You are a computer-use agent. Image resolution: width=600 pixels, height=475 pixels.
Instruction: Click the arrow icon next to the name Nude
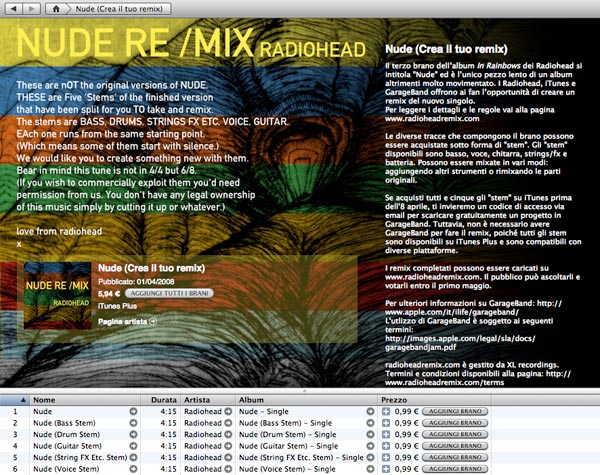(x=133, y=411)
